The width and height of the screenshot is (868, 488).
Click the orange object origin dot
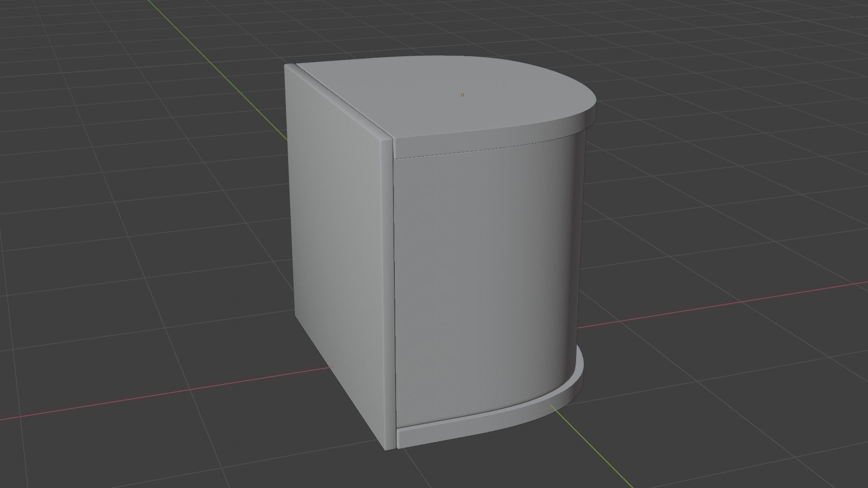(462, 95)
